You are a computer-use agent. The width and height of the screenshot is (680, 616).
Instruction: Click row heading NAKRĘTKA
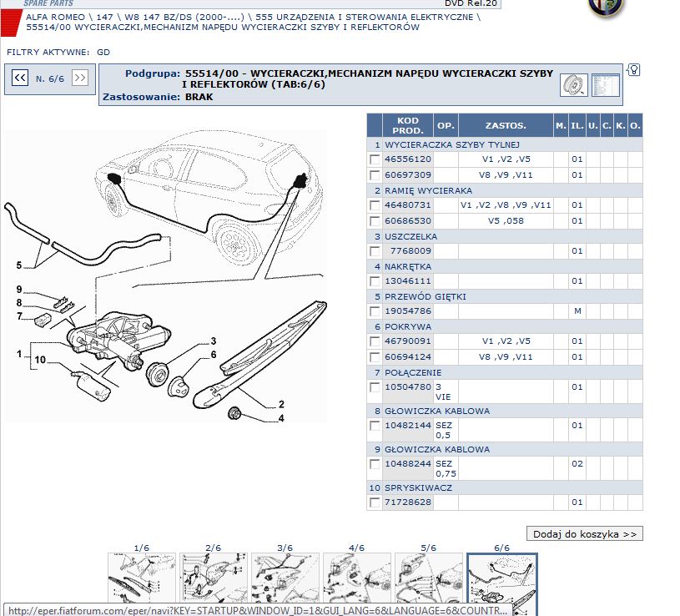tap(408, 267)
